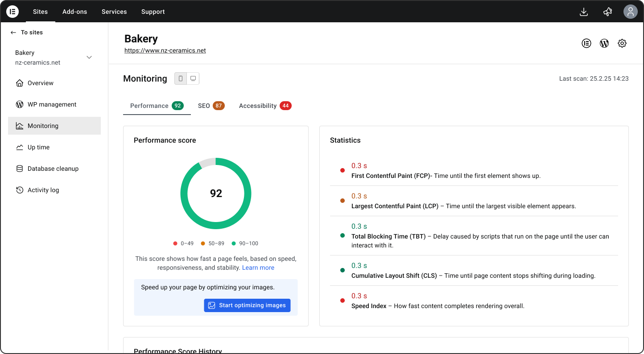
Task: Select the Performance tab
Action: click(x=157, y=106)
